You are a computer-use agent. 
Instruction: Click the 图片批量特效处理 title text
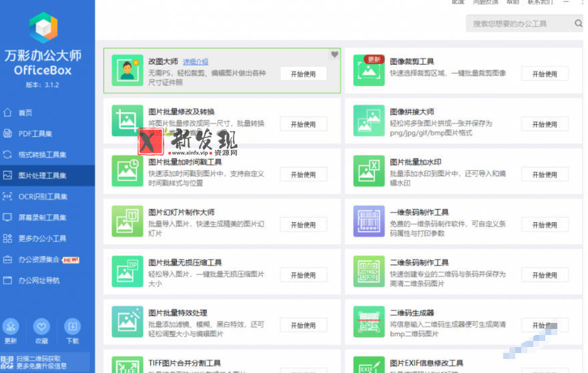tap(178, 313)
